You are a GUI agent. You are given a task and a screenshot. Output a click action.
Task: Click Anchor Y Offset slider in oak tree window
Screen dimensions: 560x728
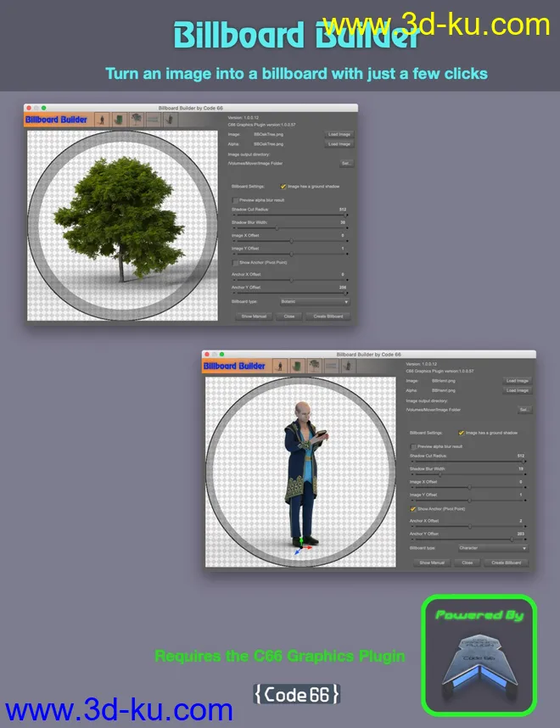[x=290, y=293]
